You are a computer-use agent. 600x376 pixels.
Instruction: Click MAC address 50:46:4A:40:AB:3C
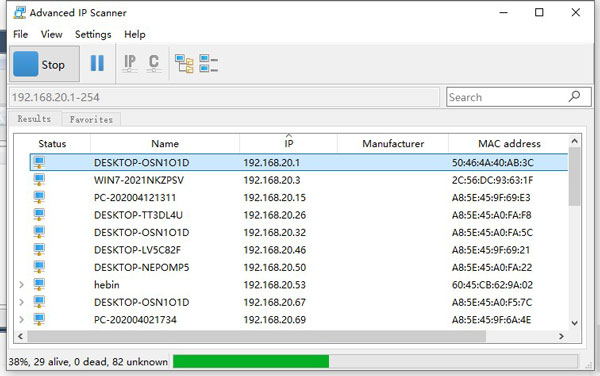pyautogui.click(x=492, y=163)
